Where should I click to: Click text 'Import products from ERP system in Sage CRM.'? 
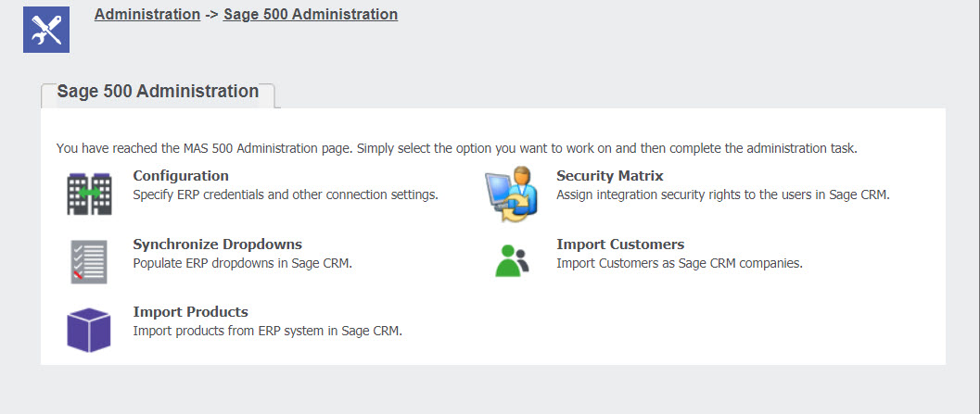click(x=268, y=331)
